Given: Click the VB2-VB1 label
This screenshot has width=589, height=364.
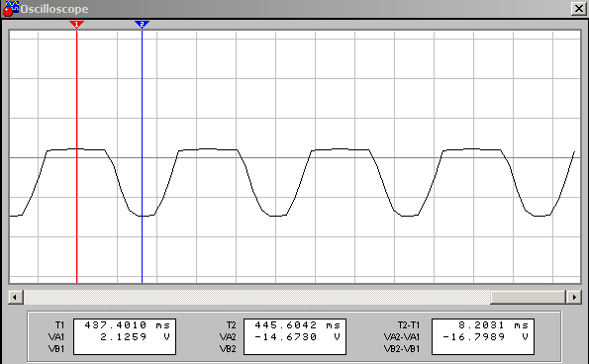Looking at the screenshot, I should coord(402,349).
